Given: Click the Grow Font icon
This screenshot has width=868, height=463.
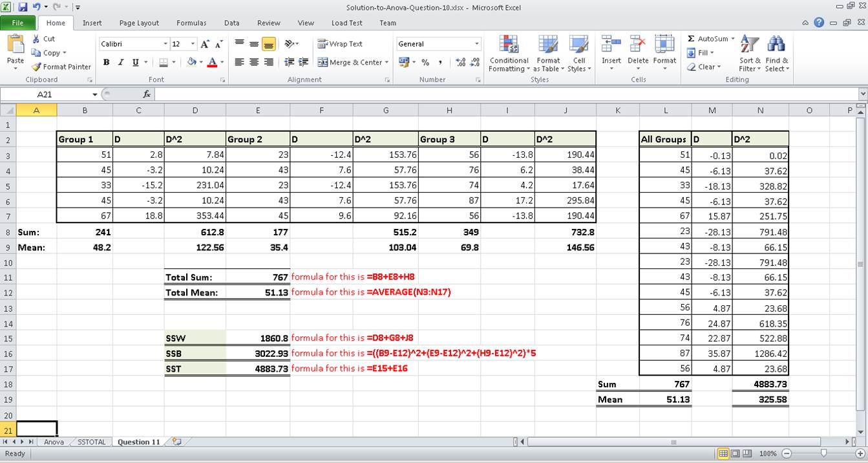Looking at the screenshot, I should tap(205, 44).
